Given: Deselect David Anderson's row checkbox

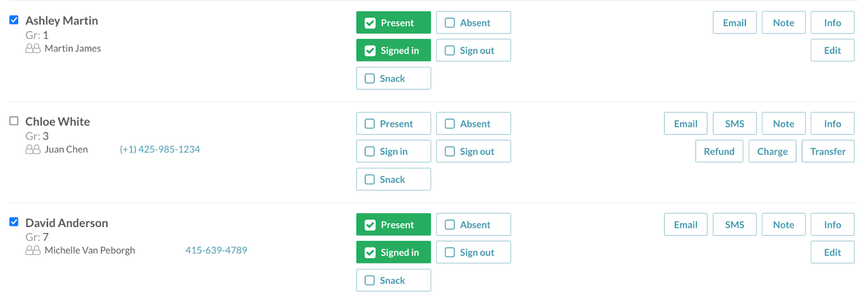Looking at the screenshot, I should 14,222.
